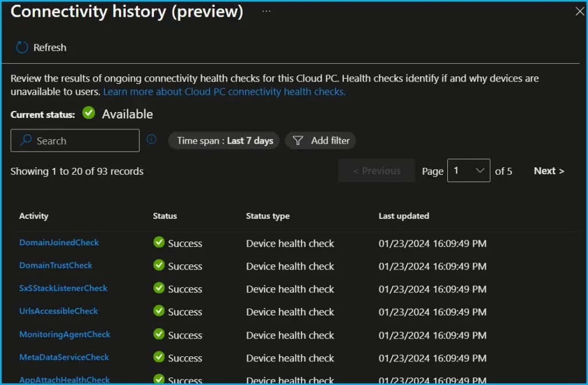Click the info icon beside the search box
This screenshot has height=385, width=588.
click(152, 140)
